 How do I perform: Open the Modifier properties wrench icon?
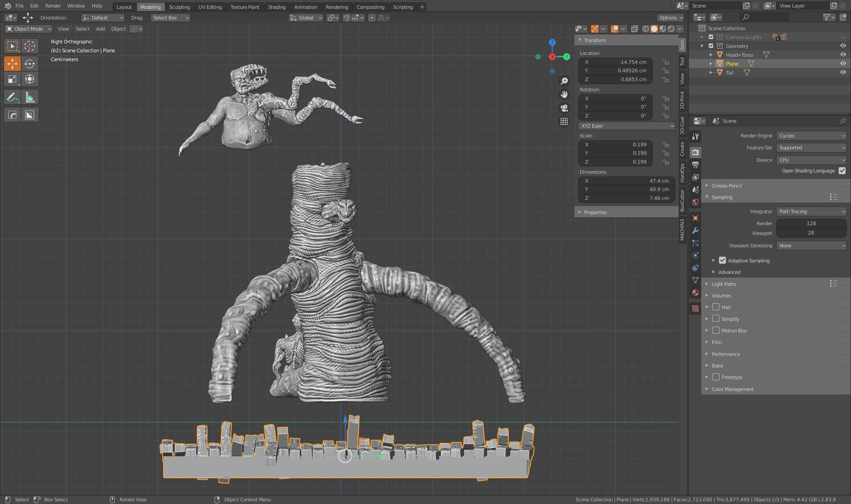click(x=695, y=231)
